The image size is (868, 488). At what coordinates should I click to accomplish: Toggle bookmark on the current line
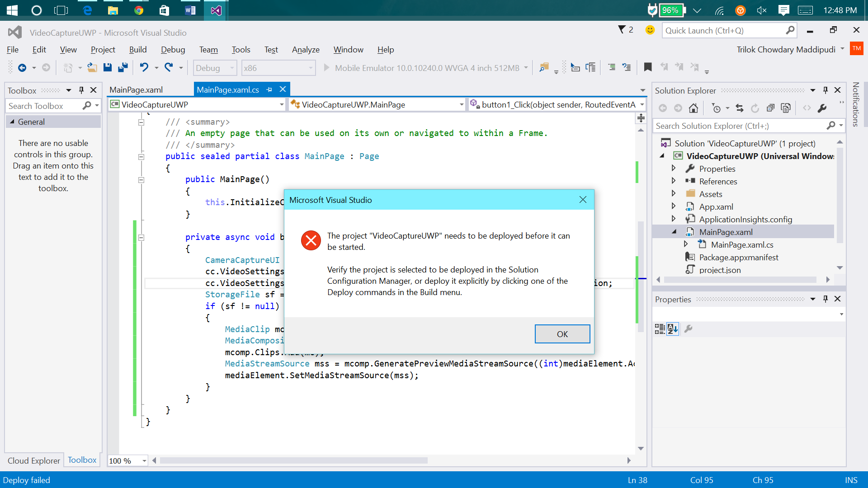[647, 68]
